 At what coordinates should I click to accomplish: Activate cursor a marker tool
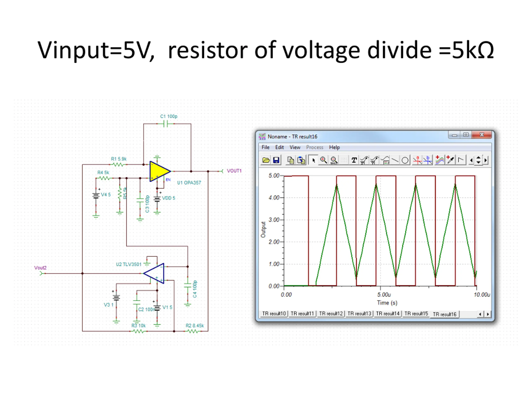pyautogui.click(x=417, y=160)
